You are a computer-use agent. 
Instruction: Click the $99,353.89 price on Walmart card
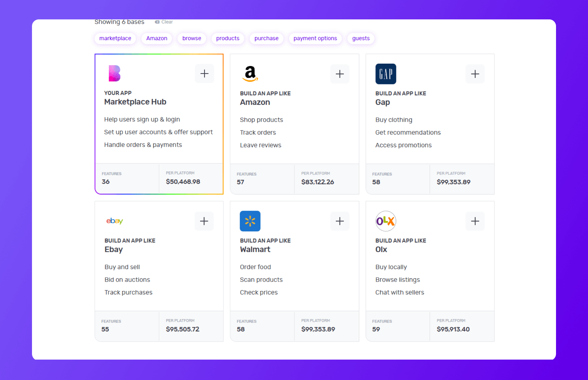click(318, 329)
